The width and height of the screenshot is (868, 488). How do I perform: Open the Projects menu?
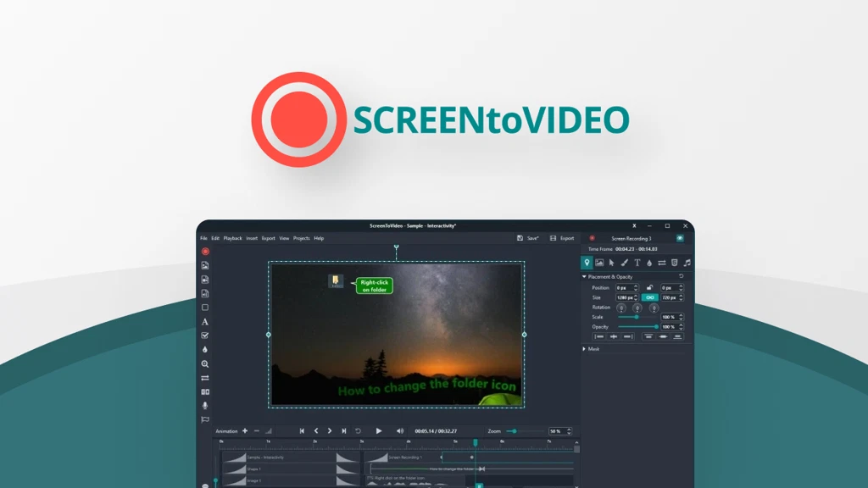click(302, 238)
